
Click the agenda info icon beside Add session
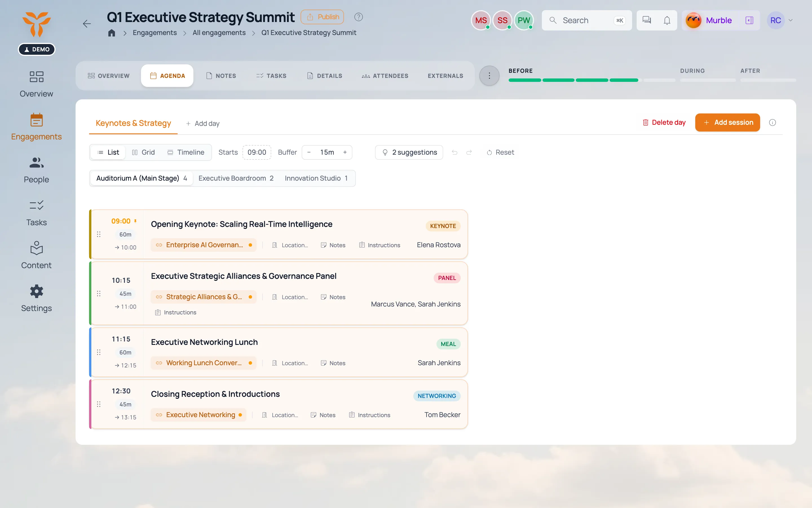click(x=773, y=123)
